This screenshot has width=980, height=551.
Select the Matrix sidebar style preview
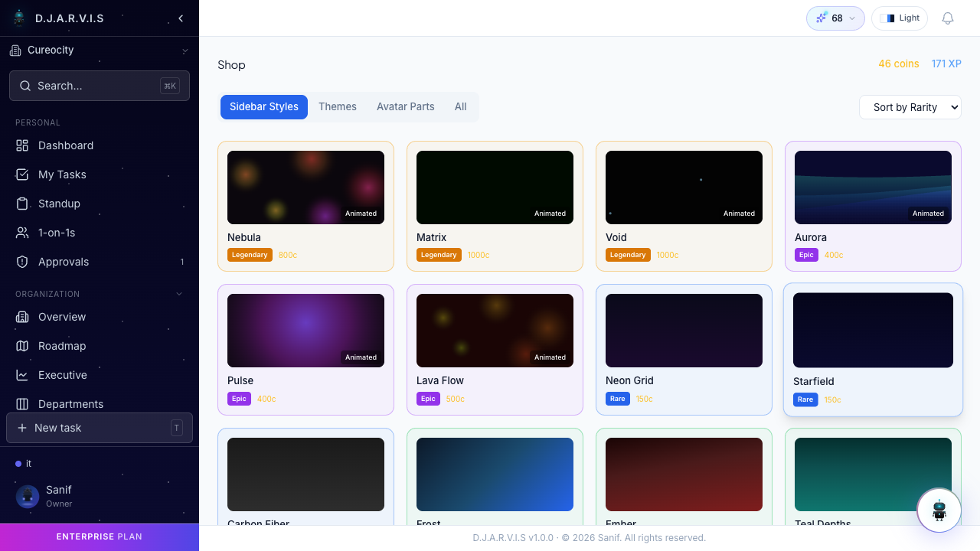click(x=495, y=187)
